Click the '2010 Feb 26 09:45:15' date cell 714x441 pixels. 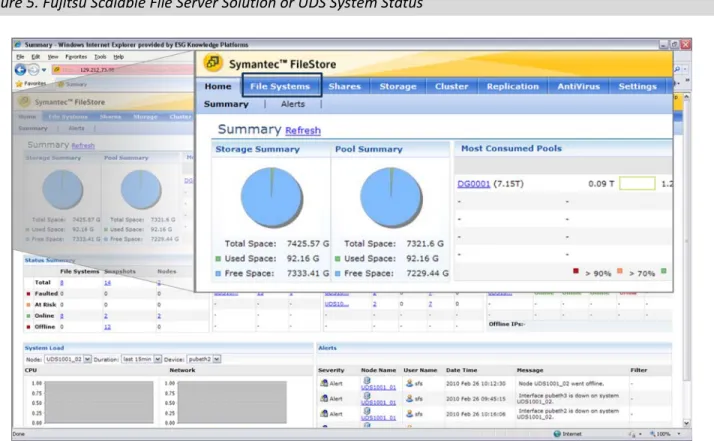pos(476,398)
